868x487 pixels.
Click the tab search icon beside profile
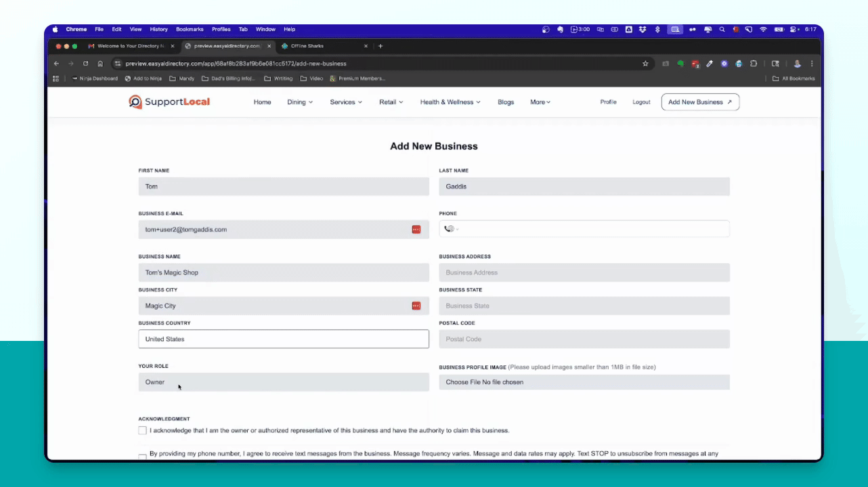[x=775, y=64]
